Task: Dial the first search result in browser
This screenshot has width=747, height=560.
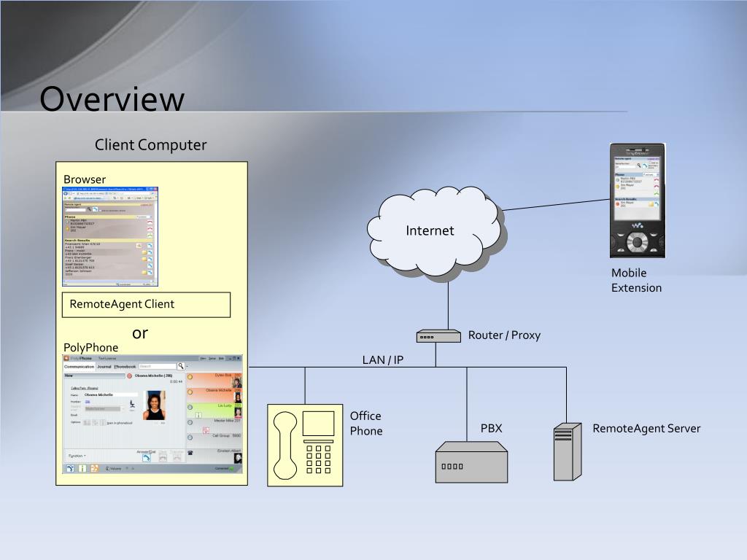Action: 150,246
